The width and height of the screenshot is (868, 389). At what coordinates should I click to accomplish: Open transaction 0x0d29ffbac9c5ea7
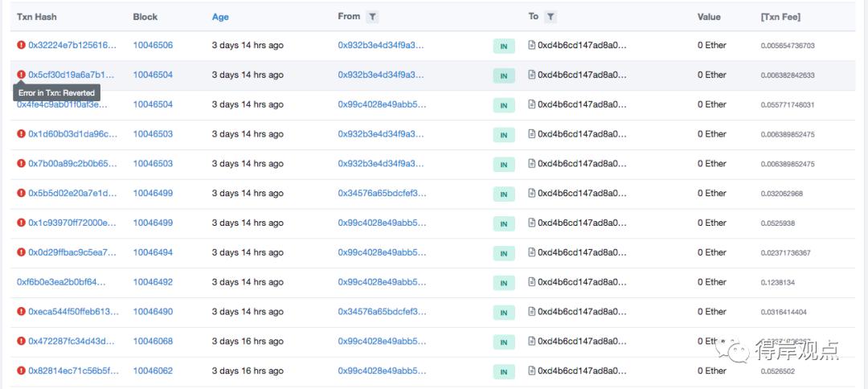tap(72, 252)
